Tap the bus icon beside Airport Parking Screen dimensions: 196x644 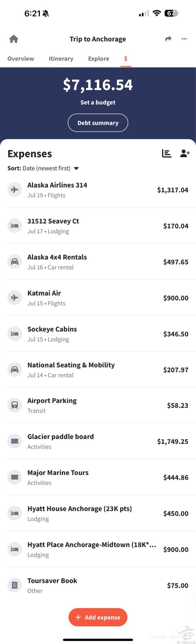tap(14, 405)
